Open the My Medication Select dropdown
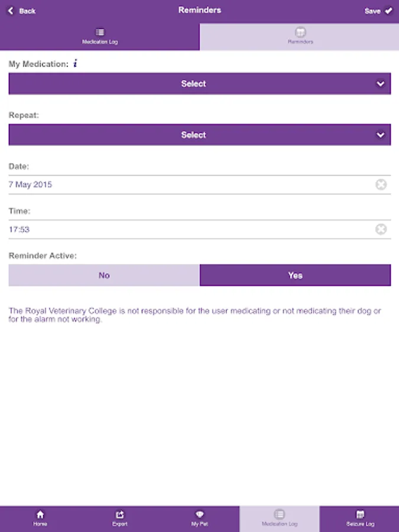 (x=200, y=83)
